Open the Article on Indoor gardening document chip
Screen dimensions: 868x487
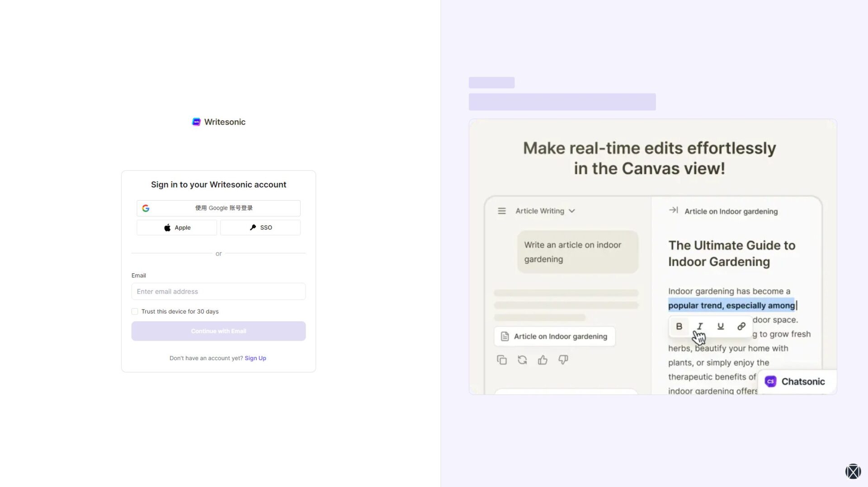(x=555, y=337)
